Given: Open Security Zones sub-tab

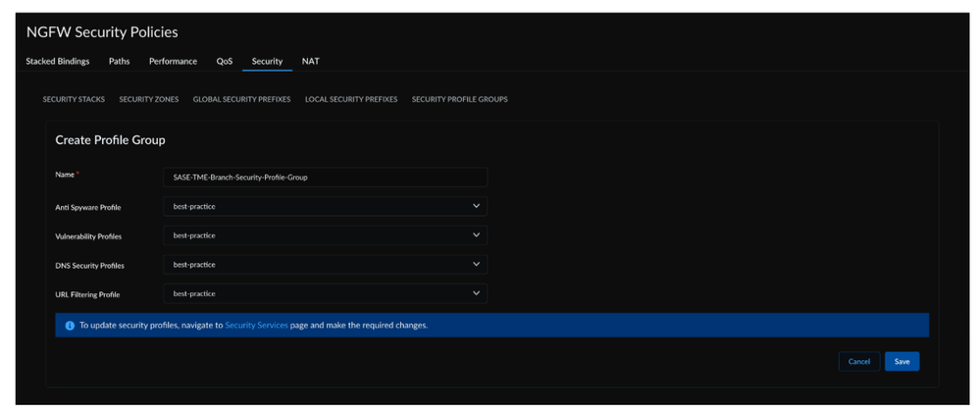Looking at the screenshot, I should click(x=149, y=99).
